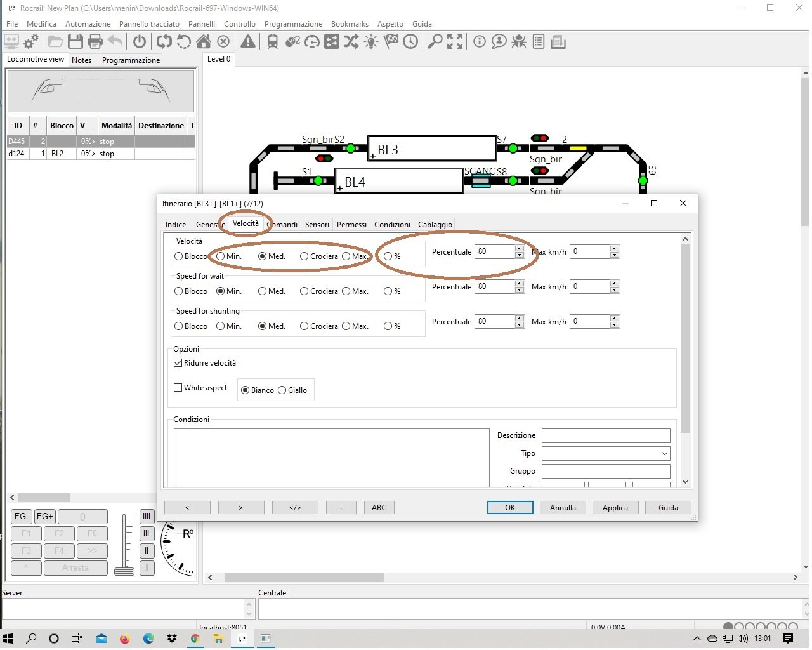Click the bug icon in toolbar
The image size is (812, 650).
[519, 42]
